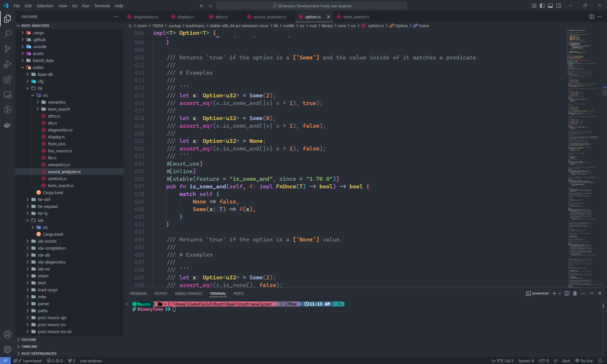
Task: Close the terminal panel
Action: pos(600,294)
